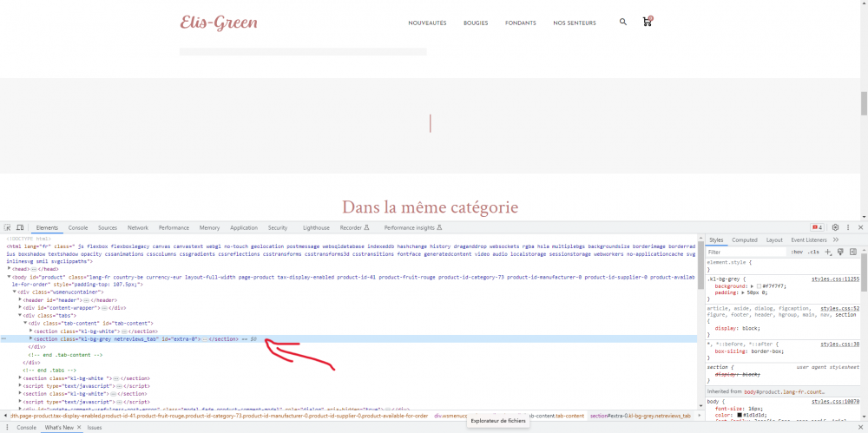The width and height of the screenshot is (868, 433).
Task: Collapse the div class="tabs" node
Action: pos(21,315)
